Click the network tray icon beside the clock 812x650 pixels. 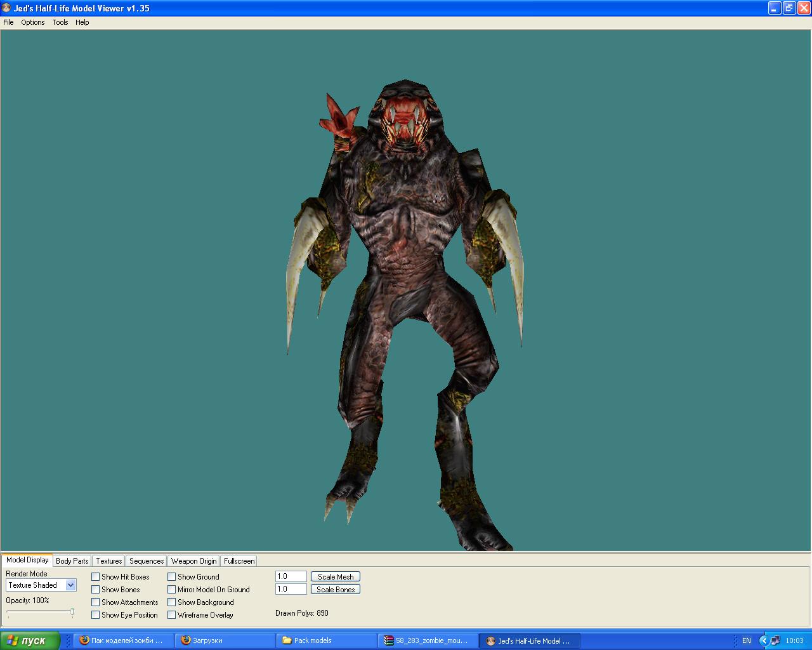click(x=776, y=641)
